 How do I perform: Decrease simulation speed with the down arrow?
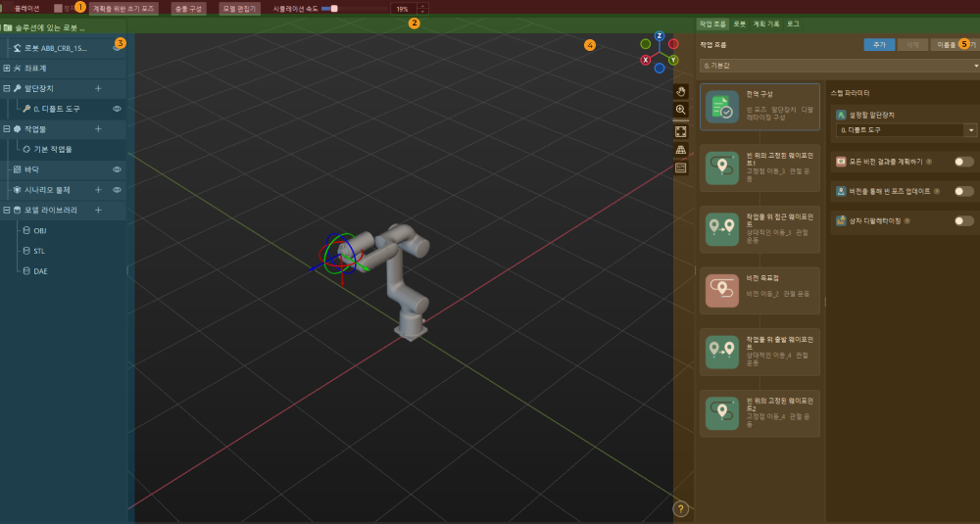[423, 12]
